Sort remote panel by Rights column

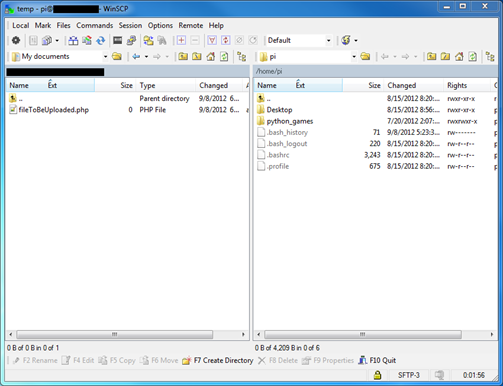(x=468, y=85)
